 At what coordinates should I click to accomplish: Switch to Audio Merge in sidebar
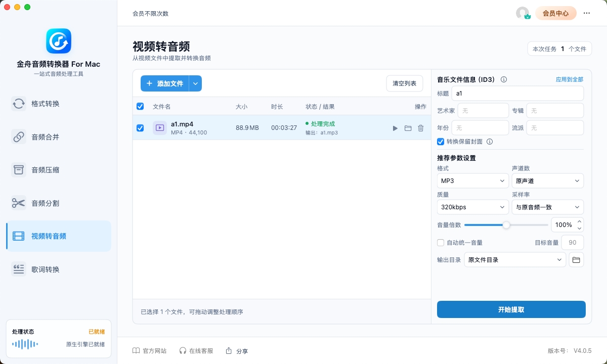click(x=59, y=136)
